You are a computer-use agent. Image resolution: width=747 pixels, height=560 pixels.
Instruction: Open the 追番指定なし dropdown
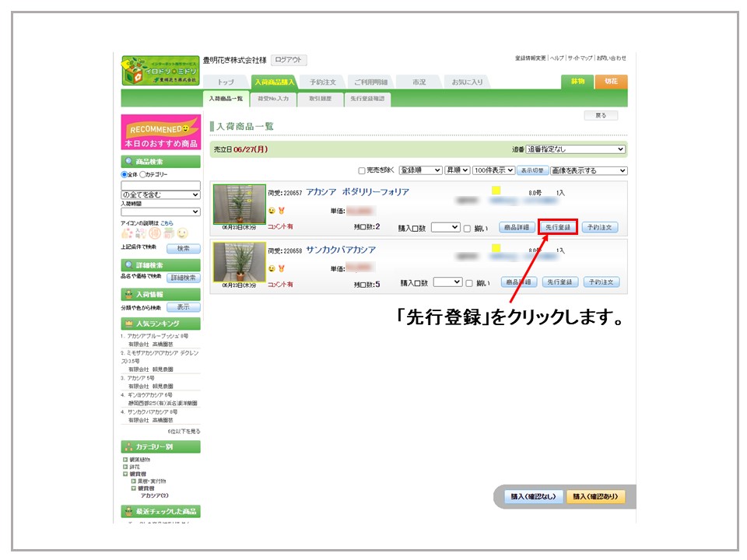point(576,149)
